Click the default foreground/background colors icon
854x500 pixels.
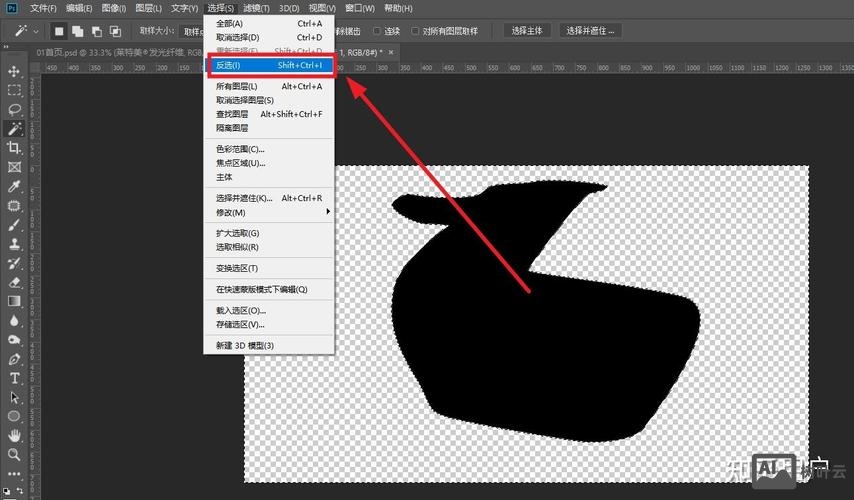click(x=7, y=491)
